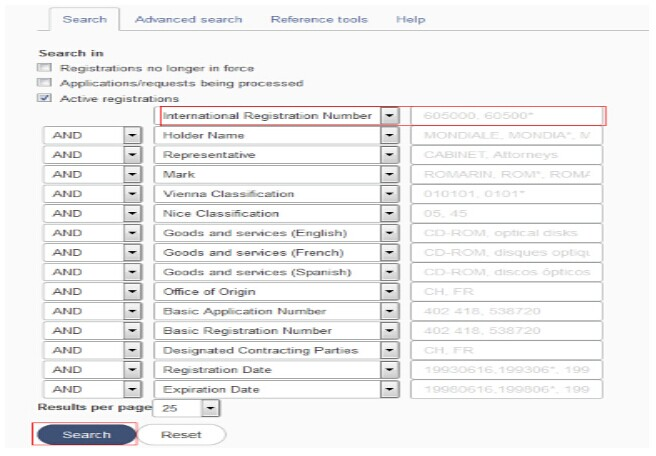Screen dimensions: 656x456
Task: Open the AND operator beside Registration Date
Action: coord(132,369)
